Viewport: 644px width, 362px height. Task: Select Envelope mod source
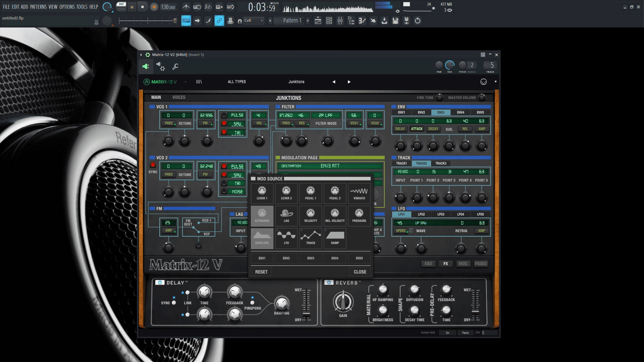262,238
